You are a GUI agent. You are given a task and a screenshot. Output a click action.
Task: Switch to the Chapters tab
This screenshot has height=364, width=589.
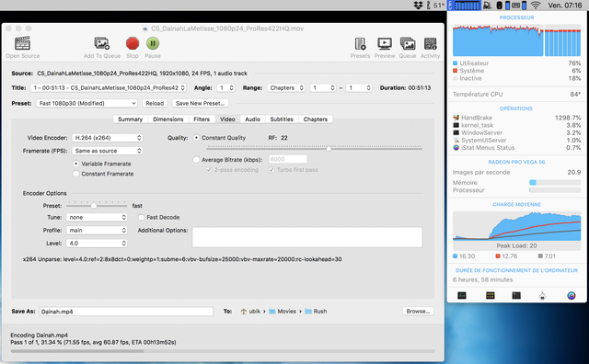[316, 119]
